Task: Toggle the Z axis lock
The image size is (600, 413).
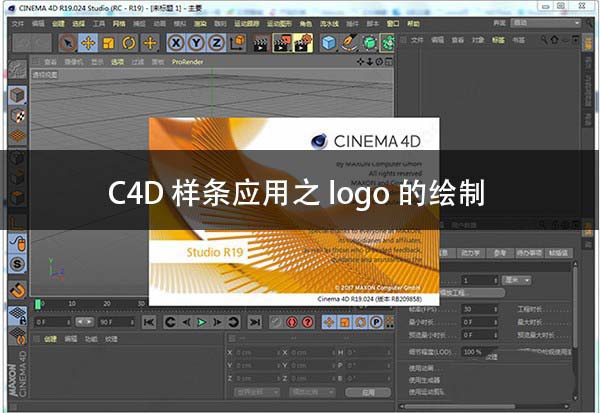Action: tap(216, 43)
